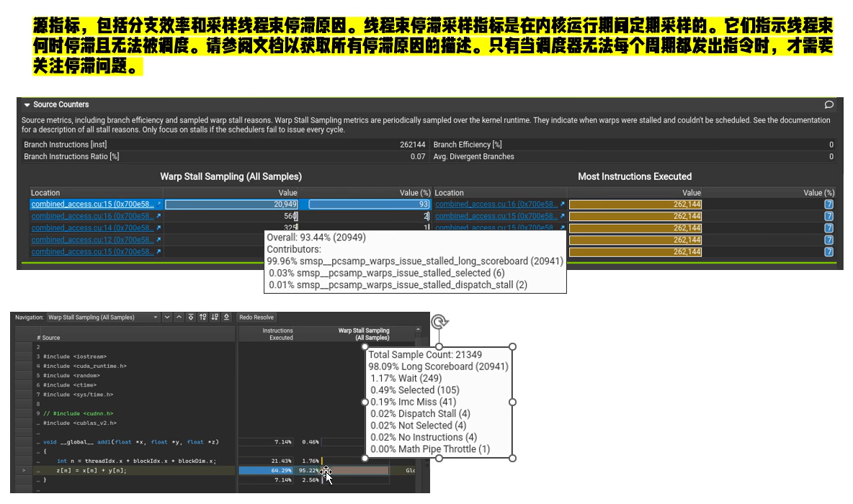Click the 7 percent badge in cu:16 row
Image resolution: width=853 pixels, height=504 pixels.
[x=829, y=204]
